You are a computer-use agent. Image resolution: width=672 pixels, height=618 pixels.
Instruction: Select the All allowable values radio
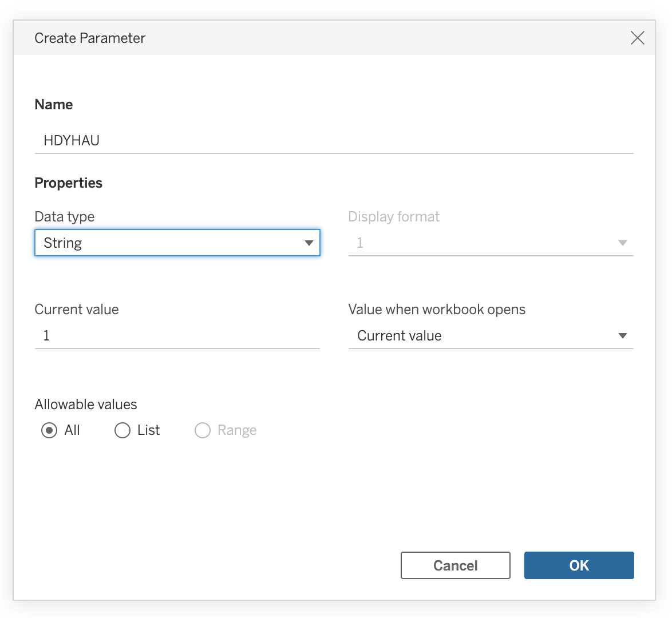click(49, 430)
